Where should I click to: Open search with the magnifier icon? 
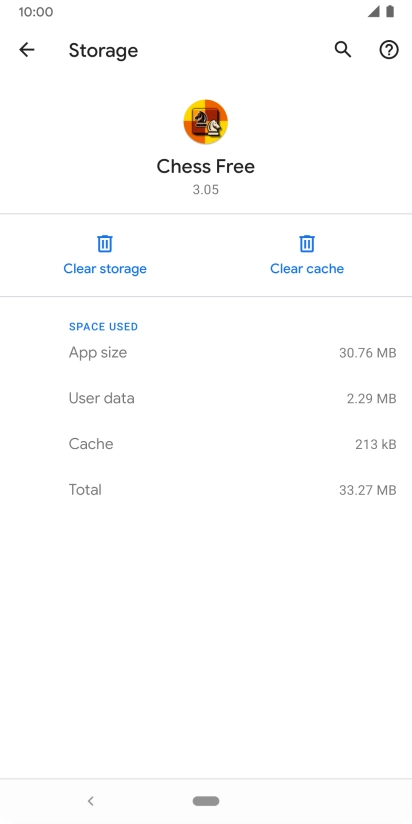pos(343,50)
